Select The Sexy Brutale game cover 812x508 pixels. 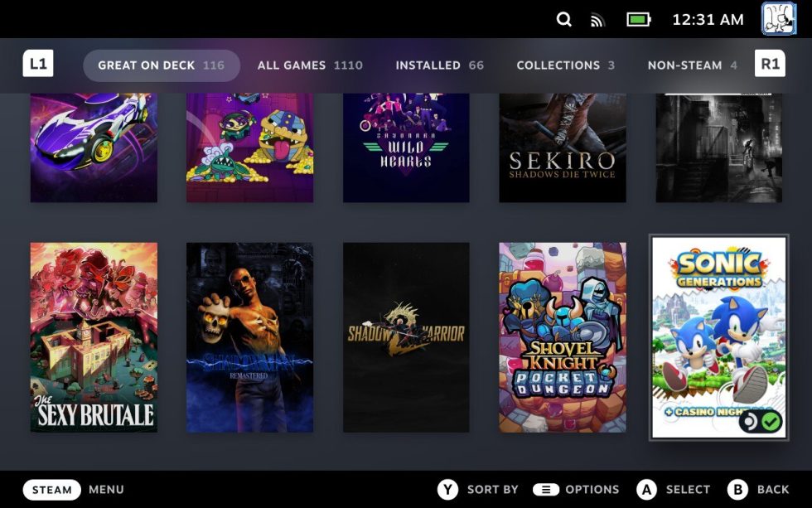(94, 337)
